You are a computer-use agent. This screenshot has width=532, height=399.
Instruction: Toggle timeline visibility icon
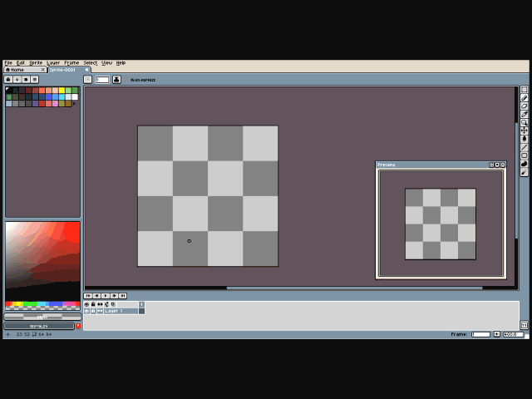[525, 325]
